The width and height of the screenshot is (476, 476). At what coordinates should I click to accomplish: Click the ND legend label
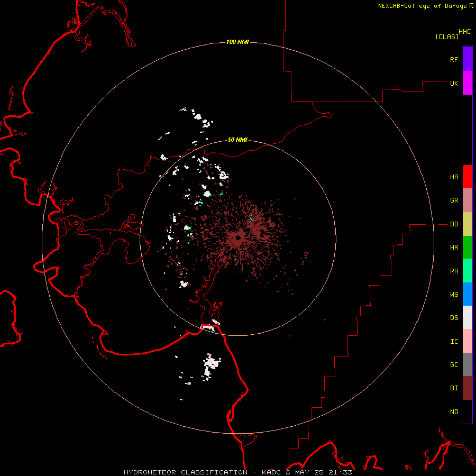click(x=454, y=412)
